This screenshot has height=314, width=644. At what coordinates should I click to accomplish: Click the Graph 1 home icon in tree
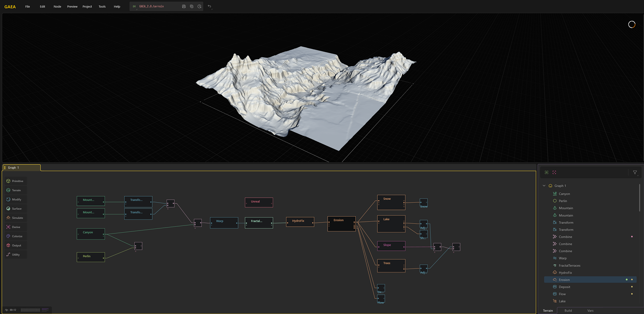tap(550, 186)
